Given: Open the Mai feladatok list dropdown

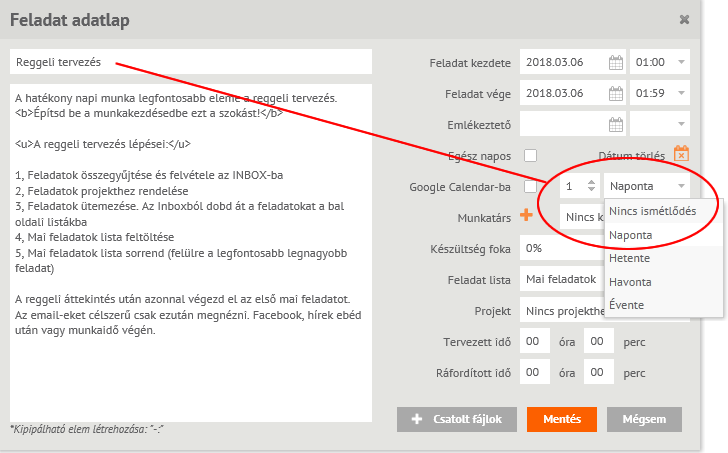Looking at the screenshot, I should click(562, 279).
